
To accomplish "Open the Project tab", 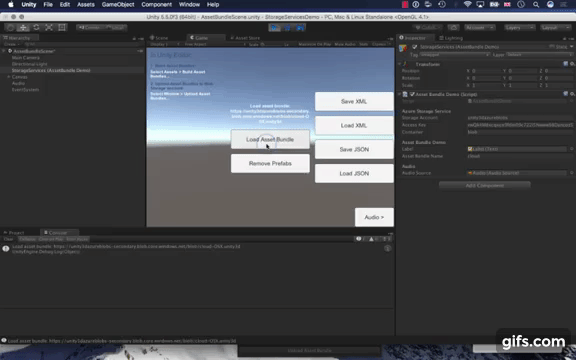I will [14, 233].
